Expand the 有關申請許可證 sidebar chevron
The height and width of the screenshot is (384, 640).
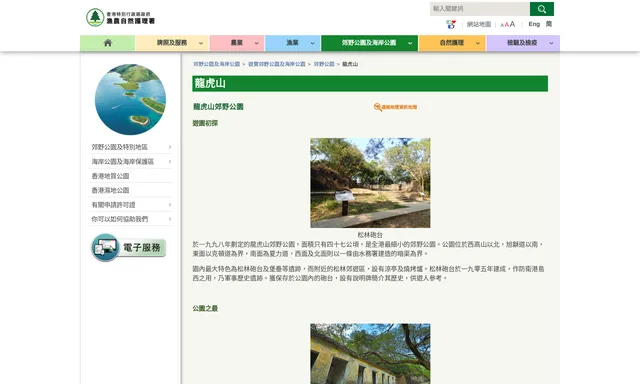point(170,205)
